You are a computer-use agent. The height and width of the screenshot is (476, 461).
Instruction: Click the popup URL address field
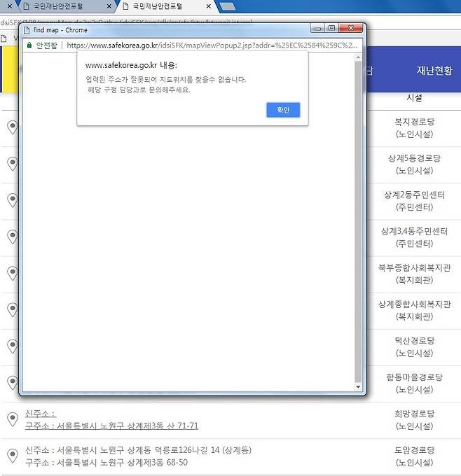210,45
